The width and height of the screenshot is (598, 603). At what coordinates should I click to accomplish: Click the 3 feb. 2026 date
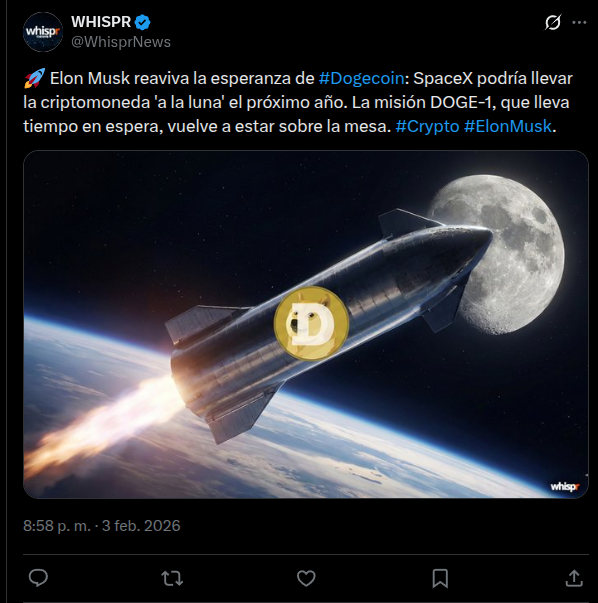click(x=141, y=526)
